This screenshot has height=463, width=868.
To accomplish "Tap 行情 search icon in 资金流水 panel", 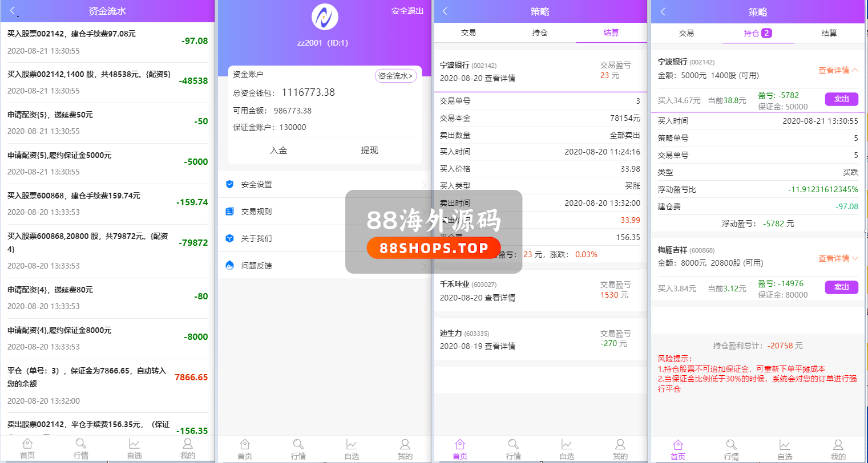I will 80,444.
